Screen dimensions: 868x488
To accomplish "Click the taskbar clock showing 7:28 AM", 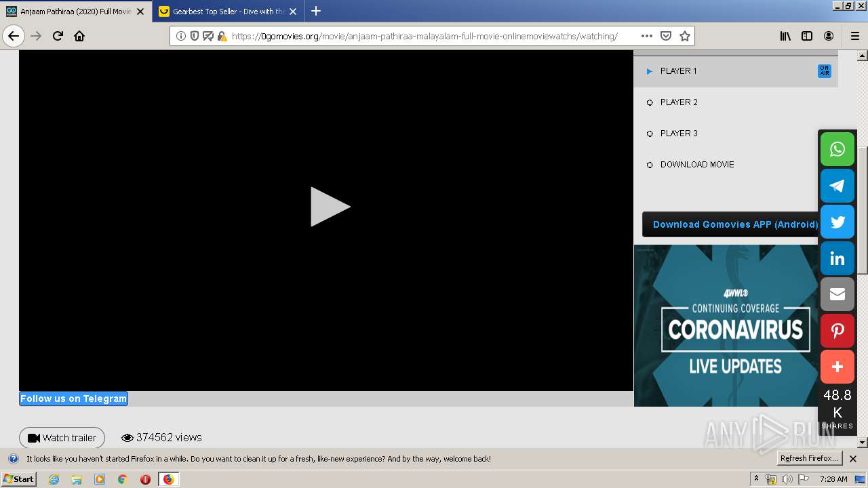I will coord(833,479).
